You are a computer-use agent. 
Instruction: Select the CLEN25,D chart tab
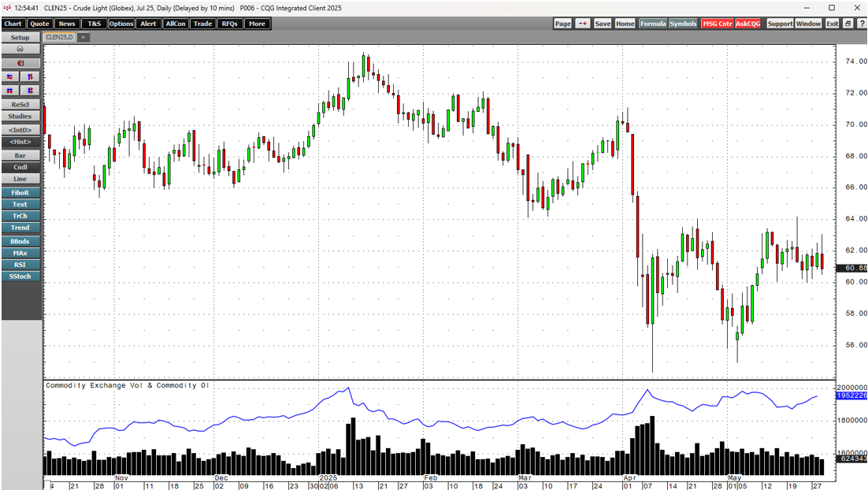point(60,37)
